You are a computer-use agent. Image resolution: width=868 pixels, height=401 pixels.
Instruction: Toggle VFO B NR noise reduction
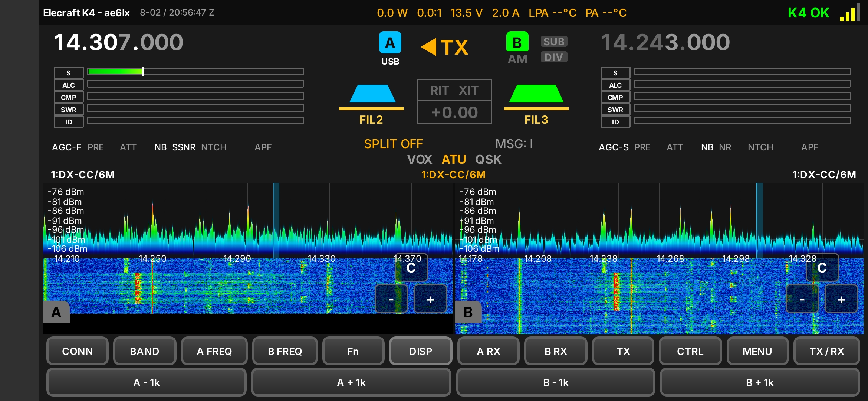point(725,147)
